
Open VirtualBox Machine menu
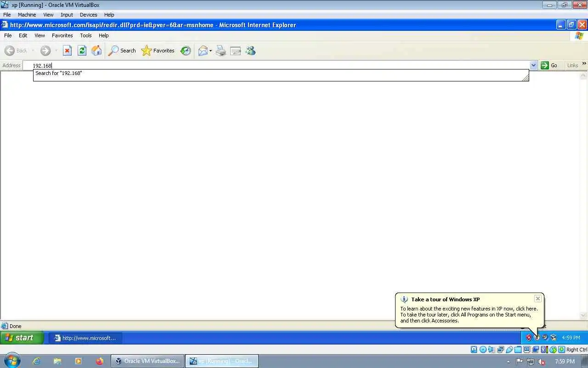tap(27, 15)
